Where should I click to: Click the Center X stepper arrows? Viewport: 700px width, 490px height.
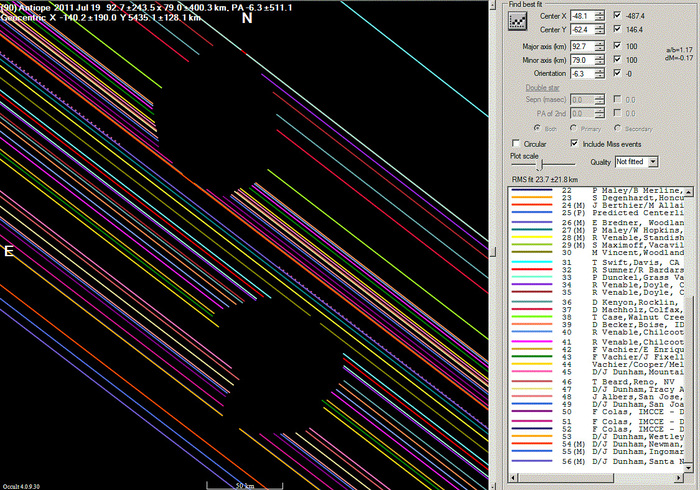(599, 16)
